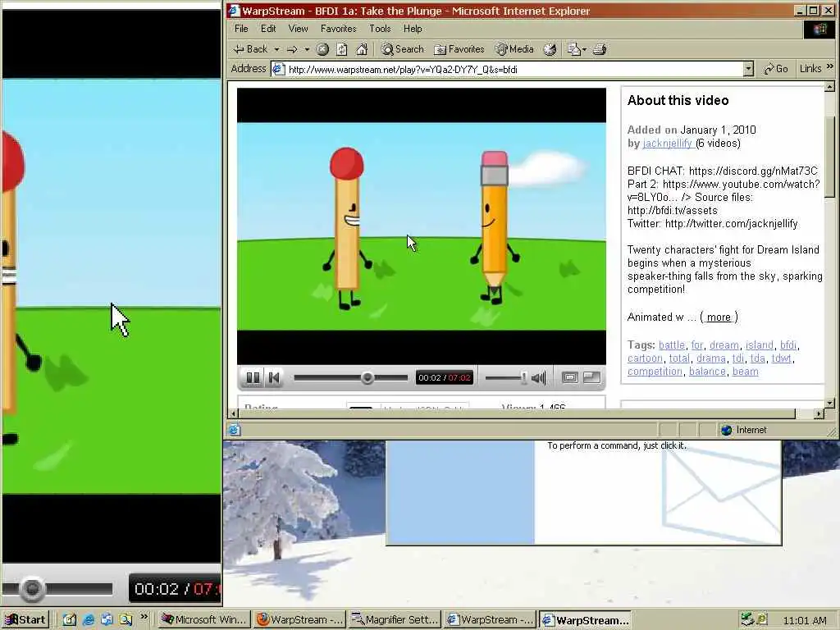The image size is (840, 630).
Task: Click the horizontal scrollbar right arrow
Action: (x=819, y=413)
